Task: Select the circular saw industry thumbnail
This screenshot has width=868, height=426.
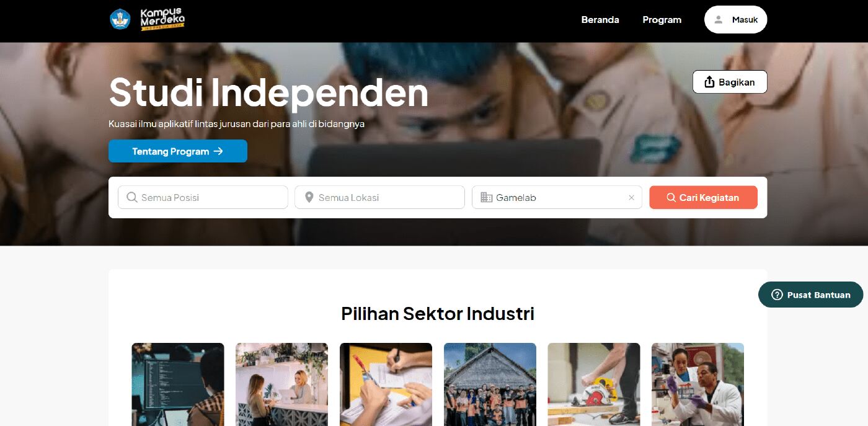Action: tap(593, 384)
